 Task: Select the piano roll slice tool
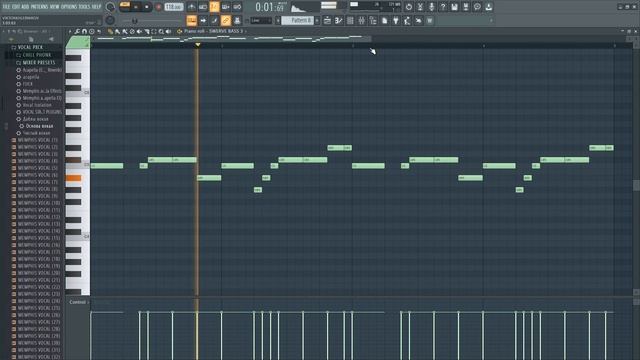click(x=147, y=31)
